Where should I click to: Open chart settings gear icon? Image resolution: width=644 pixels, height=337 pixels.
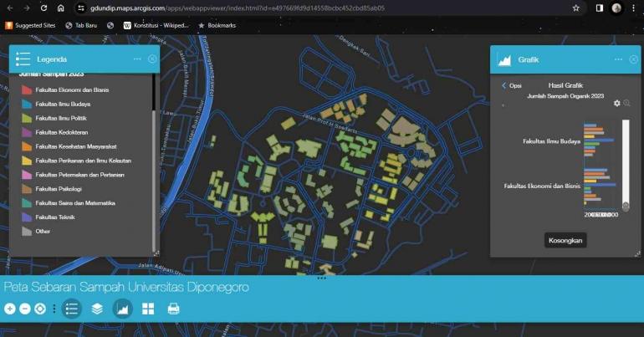point(617,103)
